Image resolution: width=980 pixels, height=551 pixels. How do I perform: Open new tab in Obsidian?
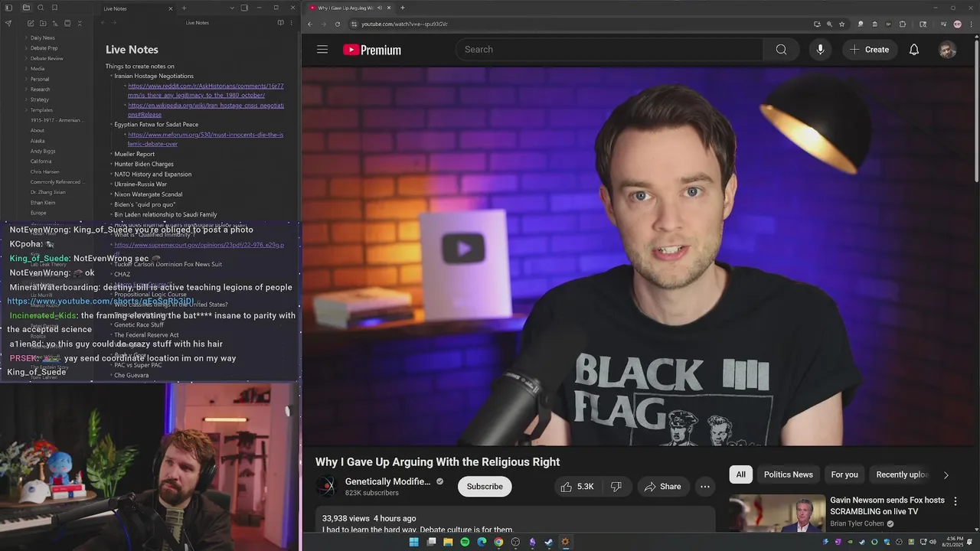[x=184, y=8]
